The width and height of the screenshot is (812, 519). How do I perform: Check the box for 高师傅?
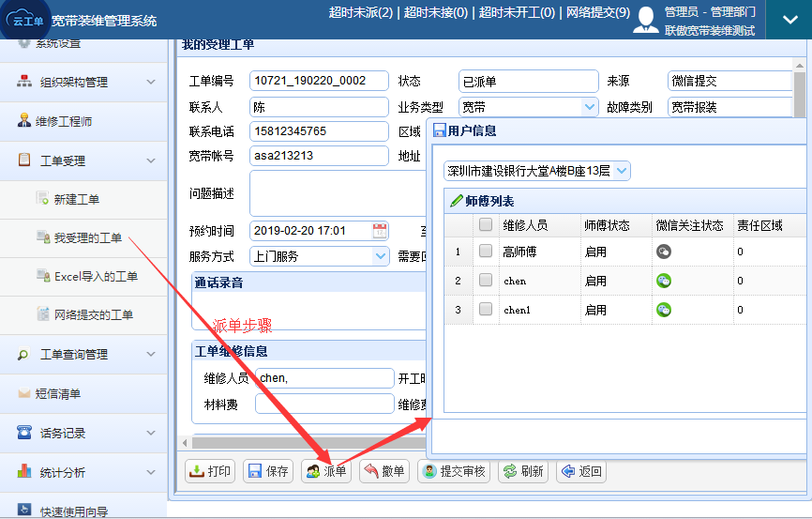tap(485, 252)
